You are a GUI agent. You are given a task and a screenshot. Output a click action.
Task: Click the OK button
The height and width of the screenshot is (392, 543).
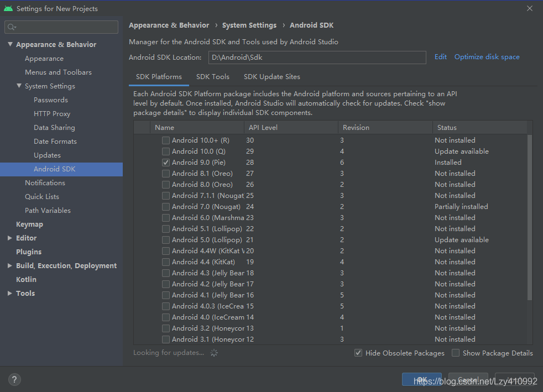(x=422, y=379)
